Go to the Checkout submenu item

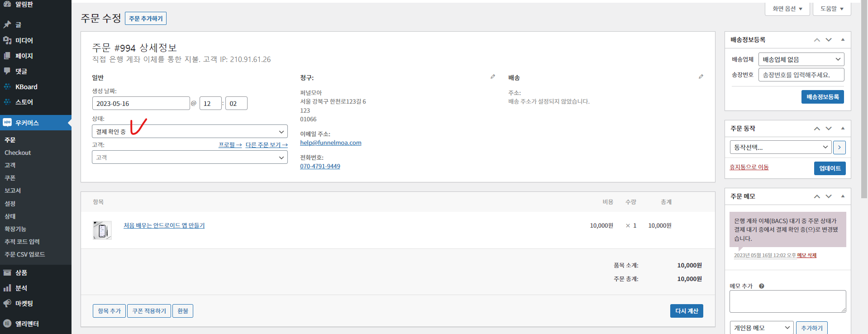click(18, 153)
